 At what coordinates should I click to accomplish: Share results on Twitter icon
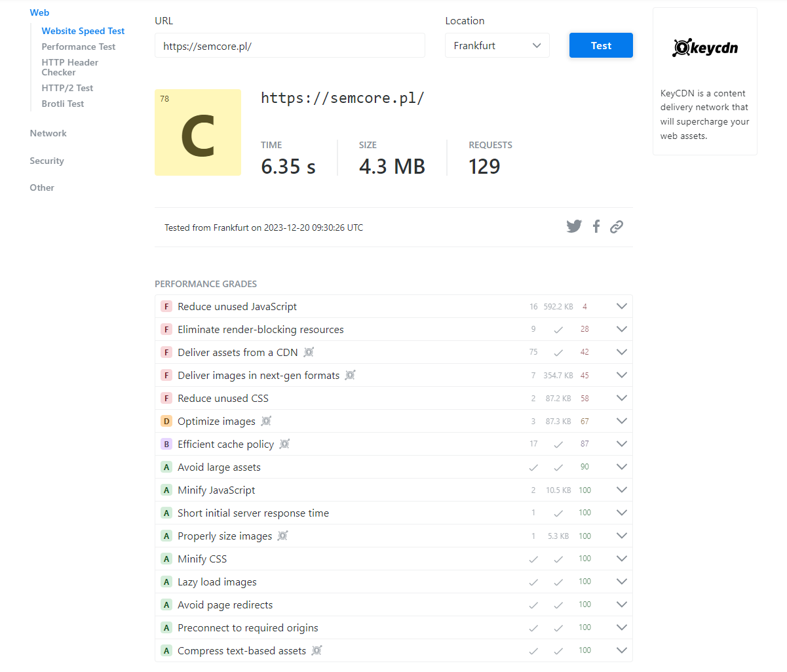(574, 226)
